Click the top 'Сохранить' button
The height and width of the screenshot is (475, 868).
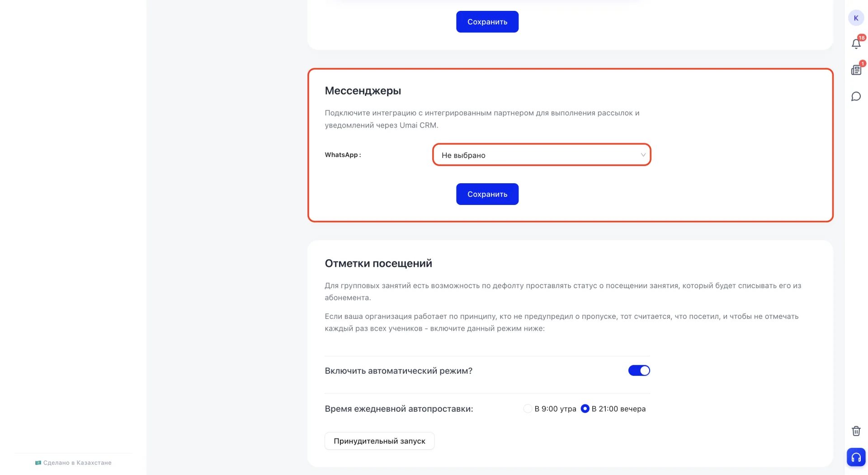(487, 22)
